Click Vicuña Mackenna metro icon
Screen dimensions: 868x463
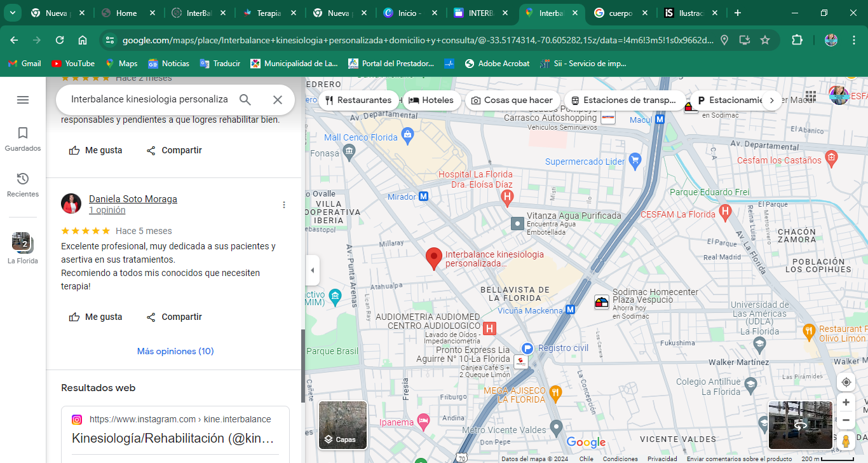(570, 310)
